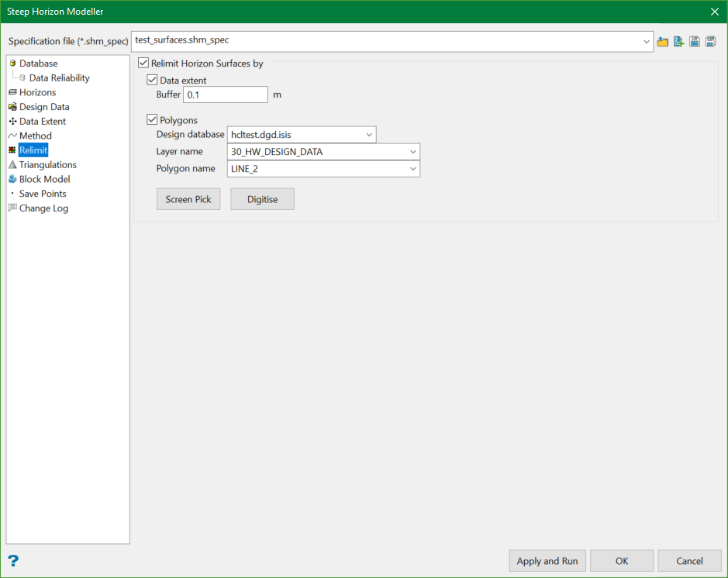Screen dimensions: 728x578
Task: Click the save specification file icon
Action: click(x=695, y=42)
